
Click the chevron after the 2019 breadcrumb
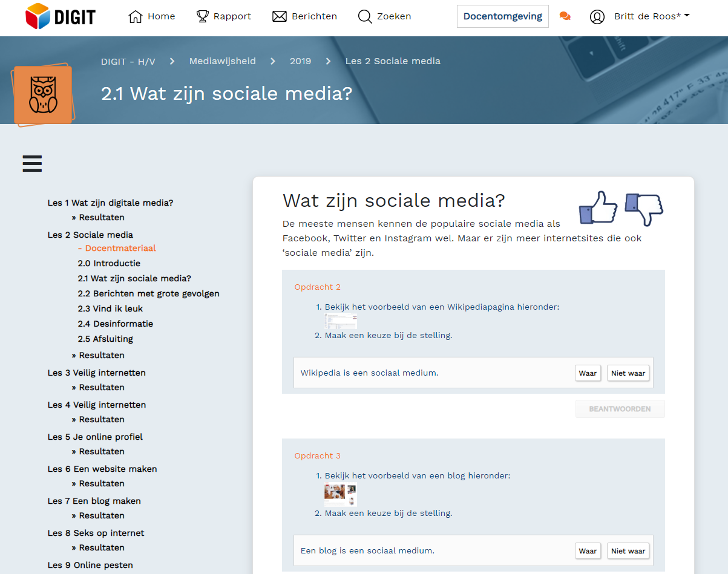(328, 61)
